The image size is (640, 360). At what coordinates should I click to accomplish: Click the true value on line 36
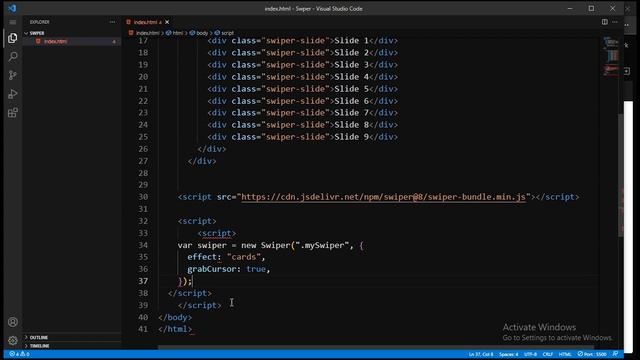point(256,269)
